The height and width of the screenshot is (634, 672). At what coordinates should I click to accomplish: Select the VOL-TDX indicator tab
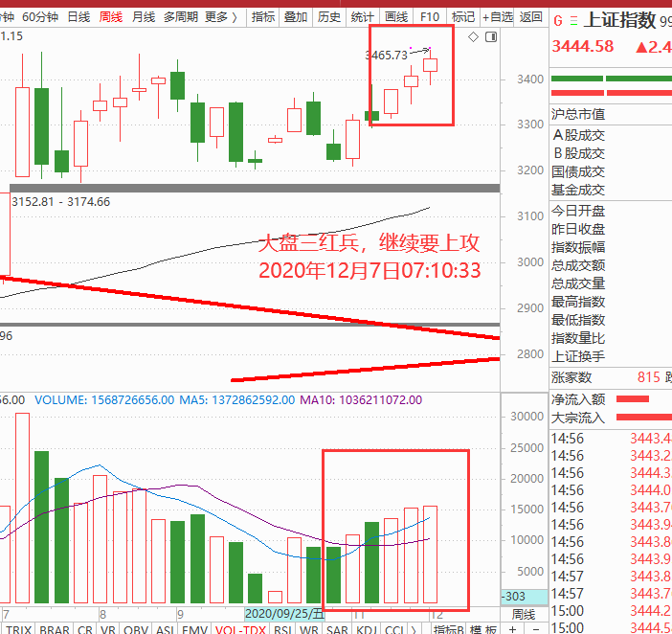(241, 629)
